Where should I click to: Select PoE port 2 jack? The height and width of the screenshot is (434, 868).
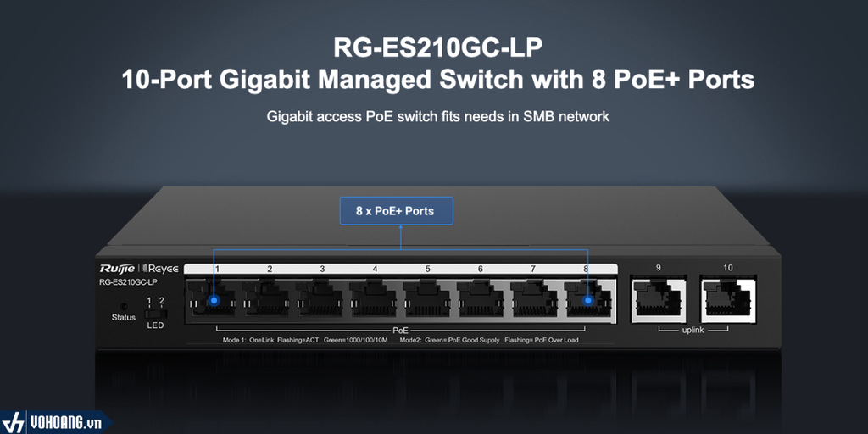[x=265, y=299]
